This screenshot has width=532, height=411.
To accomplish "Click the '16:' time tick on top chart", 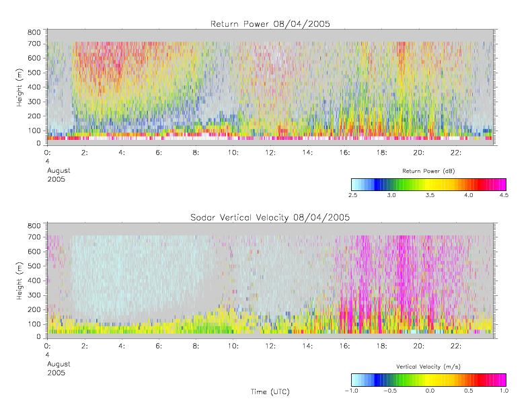I will click(x=344, y=153).
